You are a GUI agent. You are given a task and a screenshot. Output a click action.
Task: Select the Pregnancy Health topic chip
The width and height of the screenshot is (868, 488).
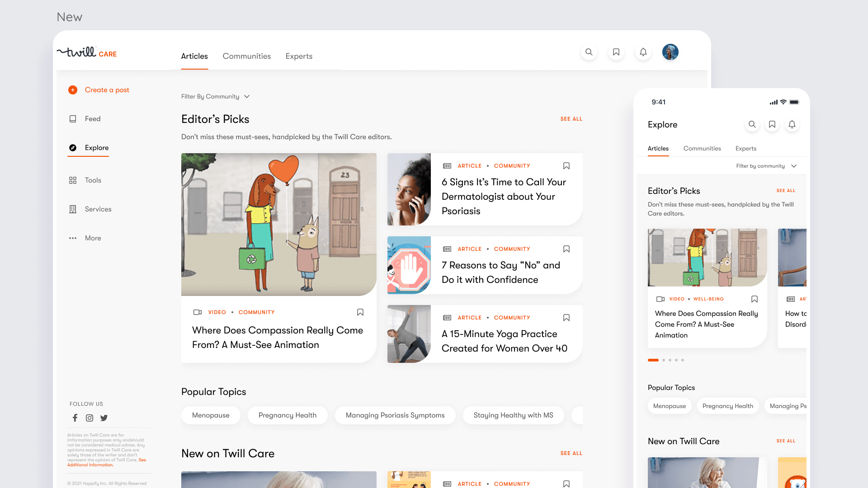pos(287,415)
